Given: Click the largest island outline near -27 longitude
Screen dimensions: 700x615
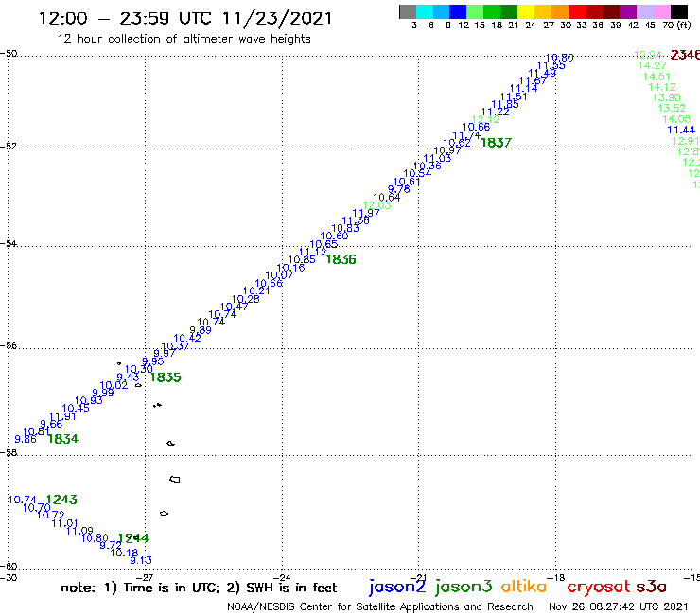Looking at the screenshot, I should (x=175, y=480).
